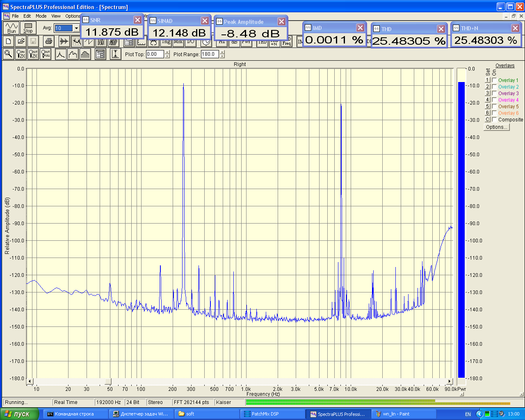Click the Zoom In 2X icon

(21, 54)
